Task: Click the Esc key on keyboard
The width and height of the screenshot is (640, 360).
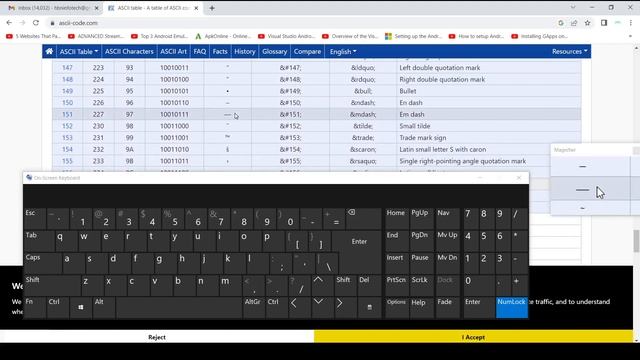Action: (x=35, y=218)
